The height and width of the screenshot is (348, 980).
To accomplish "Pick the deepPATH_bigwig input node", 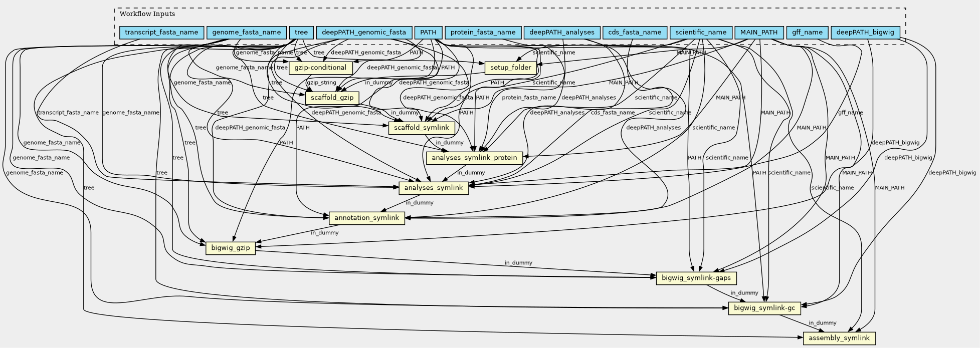I will (865, 33).
